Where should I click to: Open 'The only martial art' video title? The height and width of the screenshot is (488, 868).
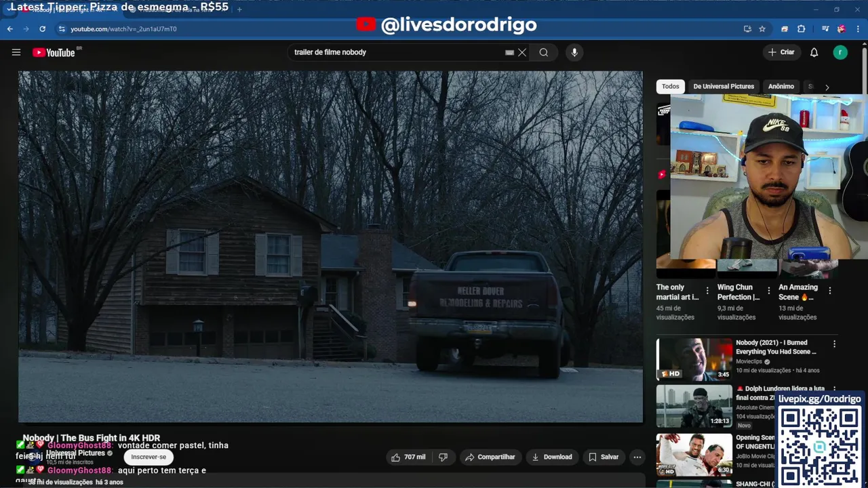(677, 292)
